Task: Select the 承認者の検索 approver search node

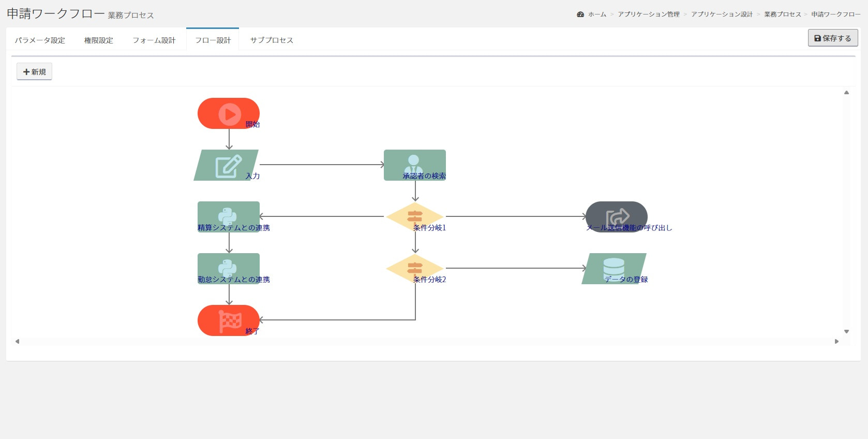Action: tap(414, 165)
